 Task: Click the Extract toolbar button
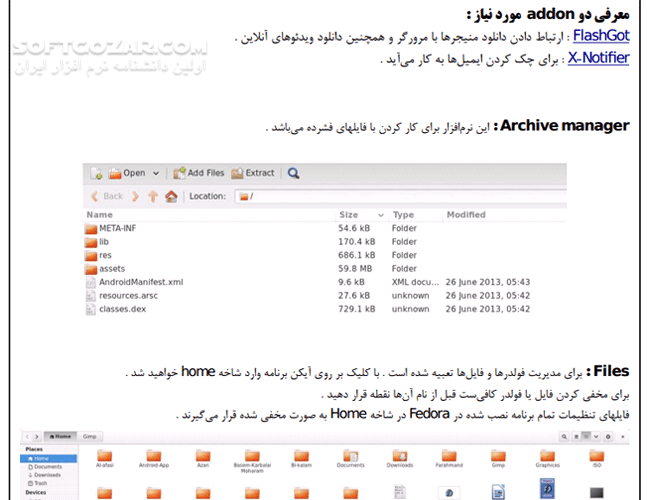(253, 173)
